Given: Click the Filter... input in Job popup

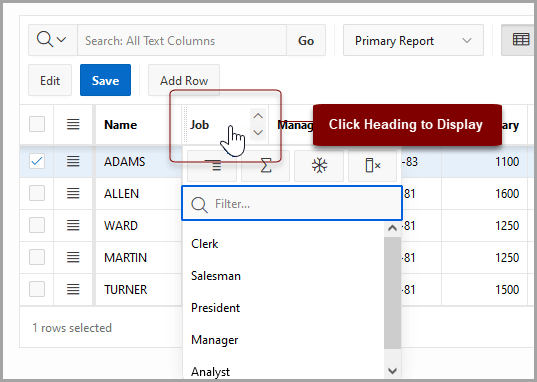Looking at the screenshot, I should point(292,204).
